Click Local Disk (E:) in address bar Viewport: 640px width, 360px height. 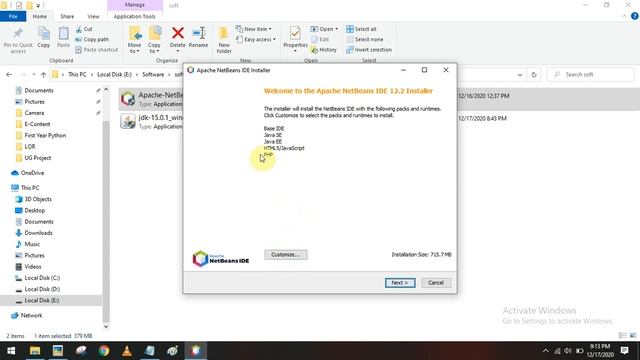coord(114,75)
